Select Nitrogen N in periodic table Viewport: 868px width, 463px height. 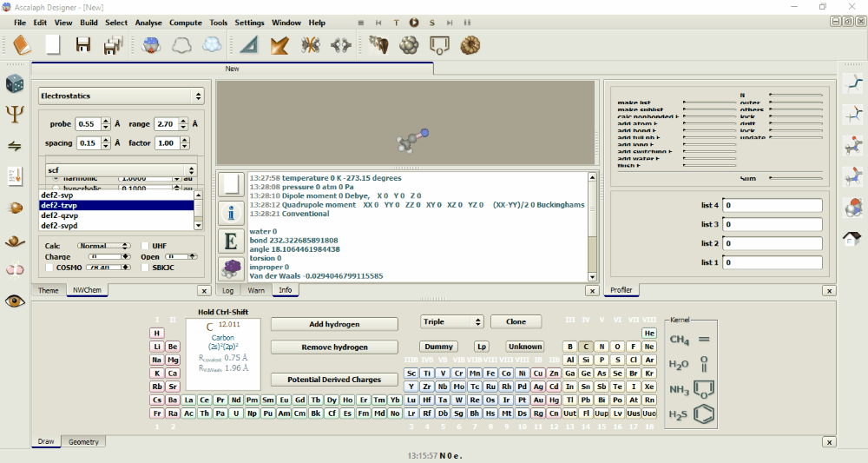tap(602, 347)
